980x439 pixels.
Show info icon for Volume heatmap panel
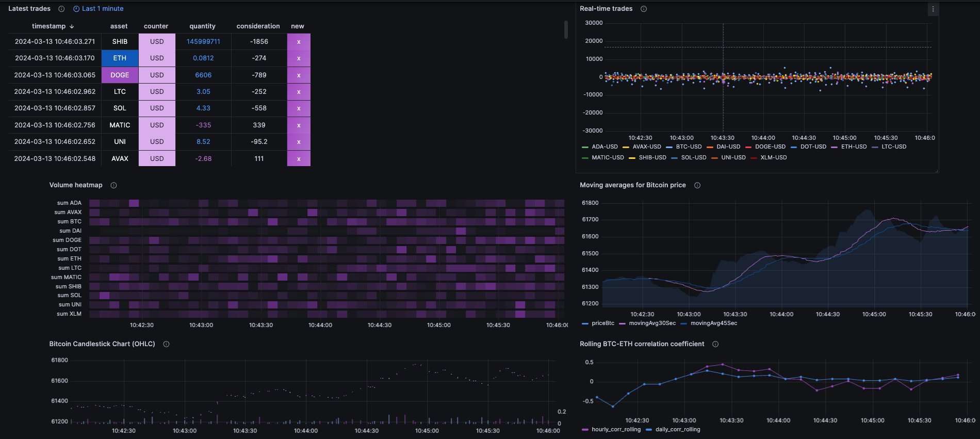[113, 185]
